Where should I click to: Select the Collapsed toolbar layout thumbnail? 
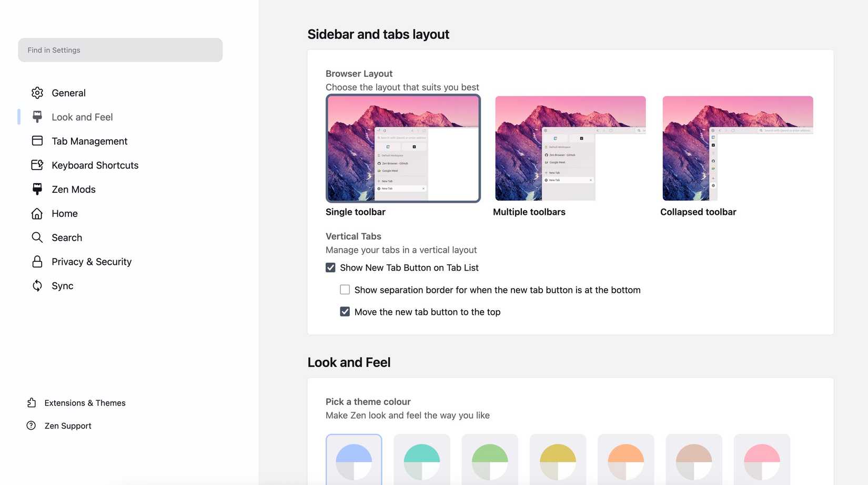[x=738, y=149]
